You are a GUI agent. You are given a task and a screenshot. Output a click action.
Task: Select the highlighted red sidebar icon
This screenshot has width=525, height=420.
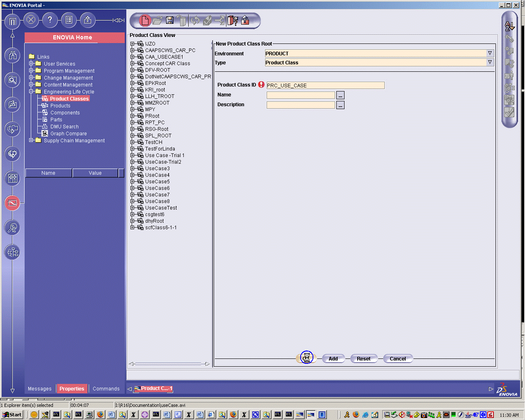[x=12, y=203]
